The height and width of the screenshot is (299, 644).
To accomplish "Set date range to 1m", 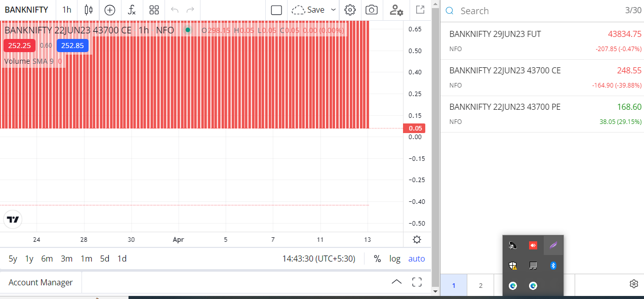I will pos(87,259).
